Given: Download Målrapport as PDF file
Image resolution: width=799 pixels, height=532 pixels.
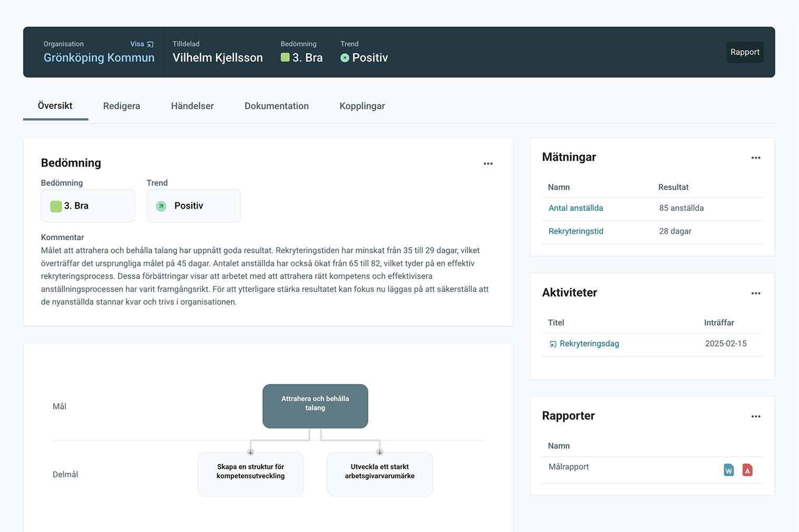Looking at the screenshot, I should [747, 470].
